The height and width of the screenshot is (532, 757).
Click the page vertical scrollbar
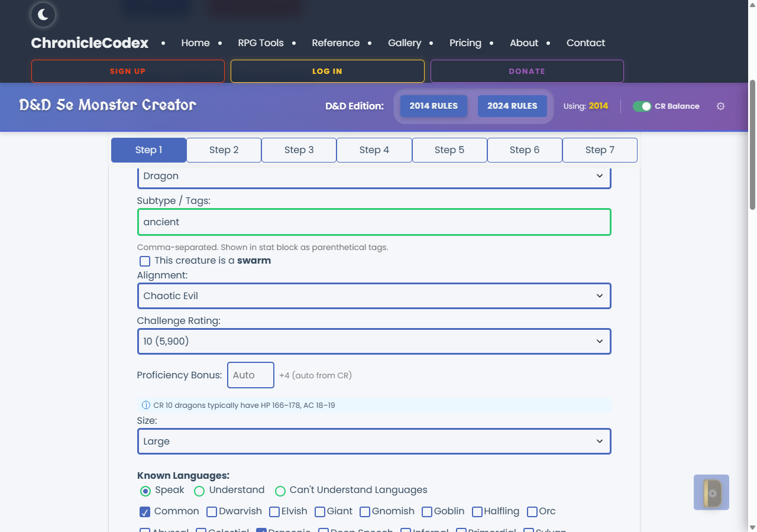click(752, 145)
